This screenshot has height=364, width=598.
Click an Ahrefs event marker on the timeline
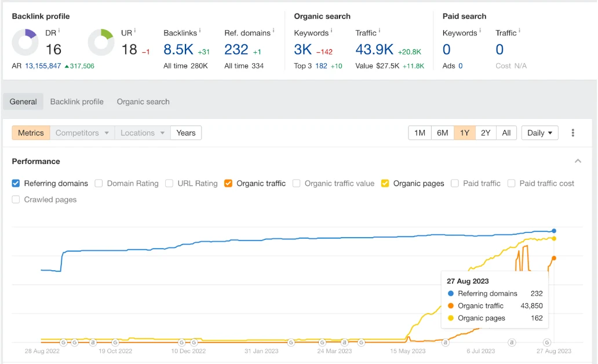point(445,343)
